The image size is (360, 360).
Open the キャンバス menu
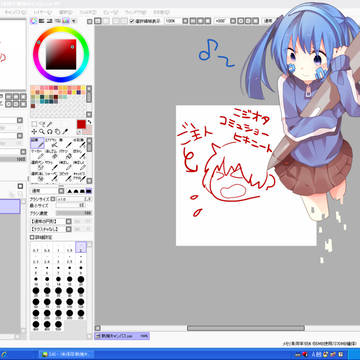(16, 12)
